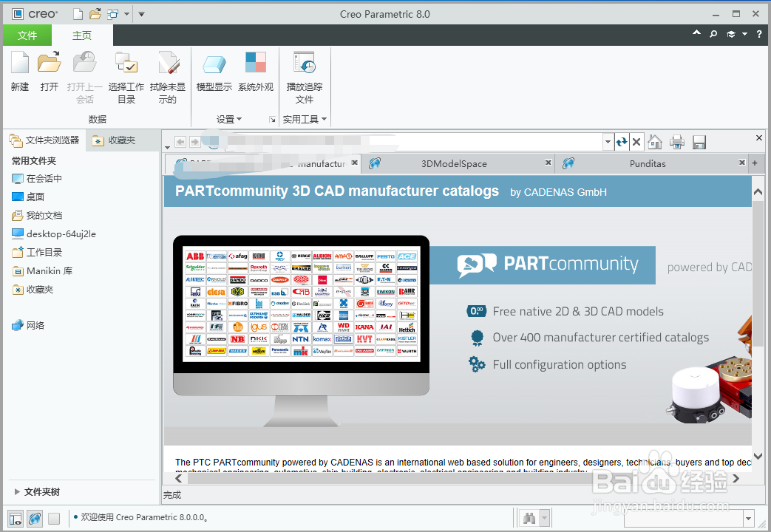Open 收藏夹 in common folders list
Viewport: 771px width, 532px height.
[x=33, y=290]
